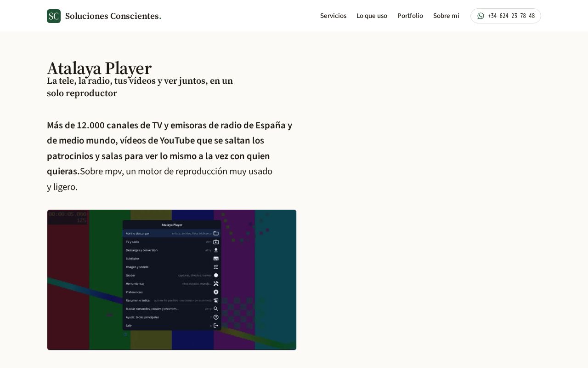Click the exit icon next to Salir
Viewport: 588px width, 368px height.
click(x=216, y=326)
